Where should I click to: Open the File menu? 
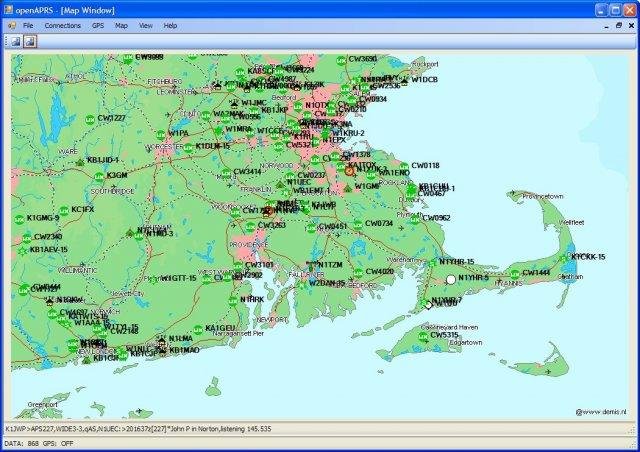[x=28, y=25]
